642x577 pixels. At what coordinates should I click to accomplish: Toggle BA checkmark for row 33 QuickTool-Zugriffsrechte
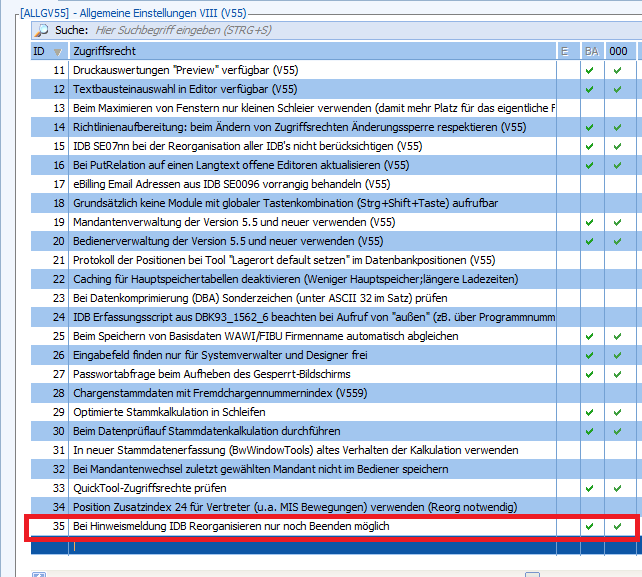pyautogui.click(x=590, y=488)
